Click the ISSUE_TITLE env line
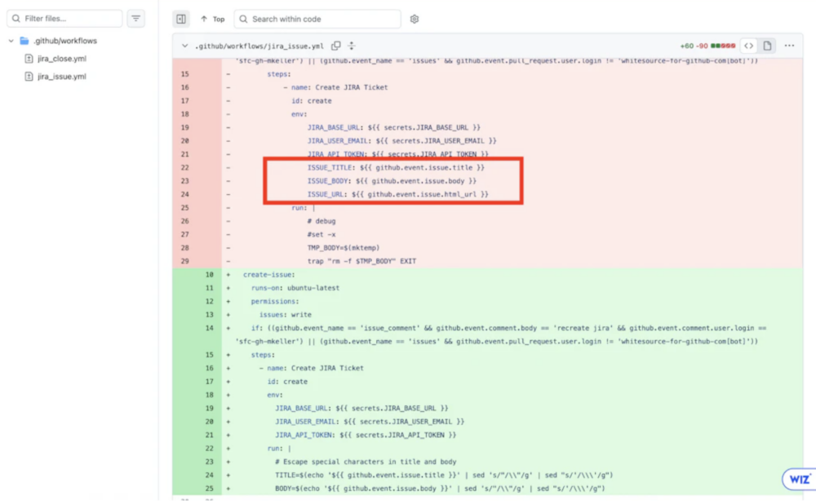This screenshot has height=504, width=816. tap(396, 167)
